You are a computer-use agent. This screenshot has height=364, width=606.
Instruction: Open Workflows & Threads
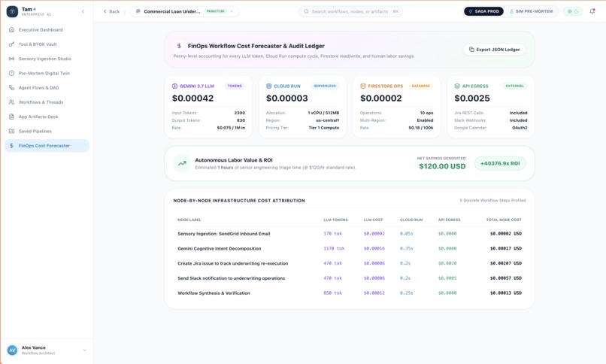pyautogui.click(x=47, y=102)
